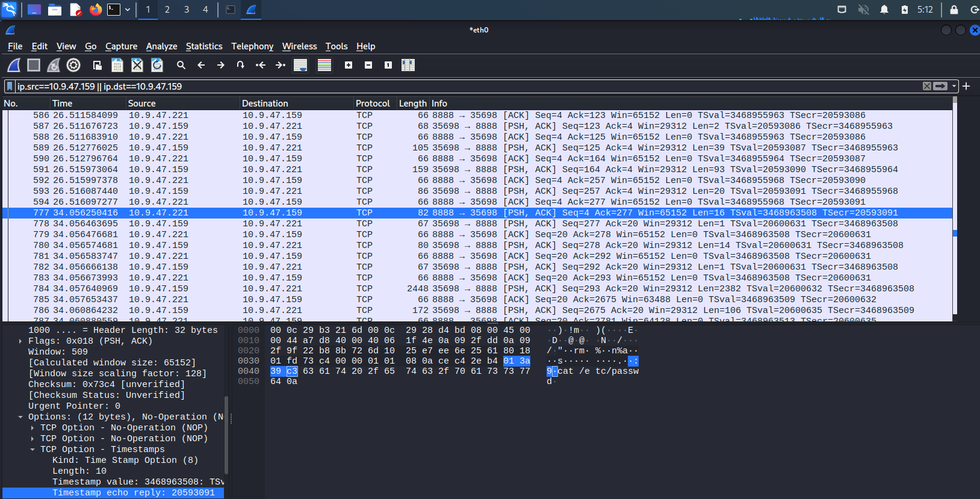Viewport: 980px width, 499px height.
Task: Select packet number 589 in the list
Action: (477, 147)
